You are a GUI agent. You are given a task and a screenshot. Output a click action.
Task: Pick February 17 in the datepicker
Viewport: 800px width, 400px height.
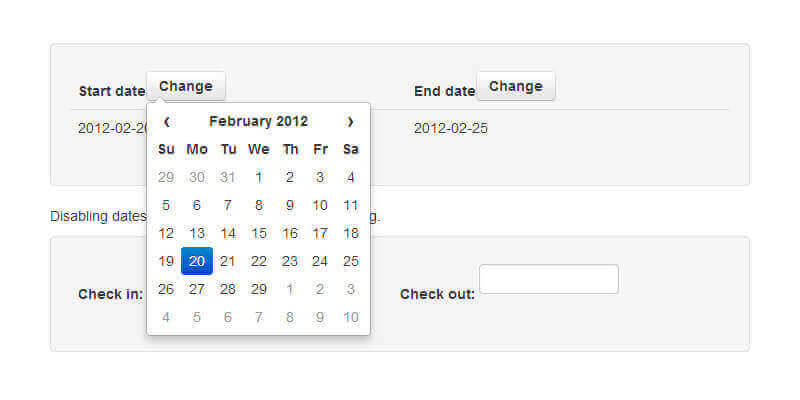pos(320,233)
